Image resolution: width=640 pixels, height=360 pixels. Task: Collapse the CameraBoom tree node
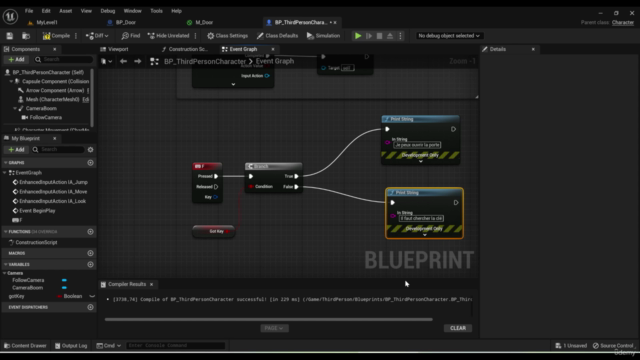tap(15, 108)
